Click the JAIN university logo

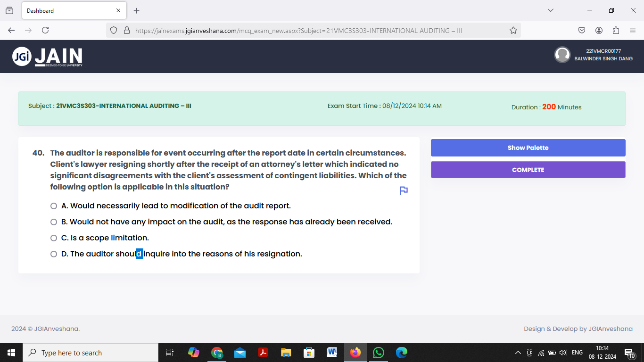[45, 56]
